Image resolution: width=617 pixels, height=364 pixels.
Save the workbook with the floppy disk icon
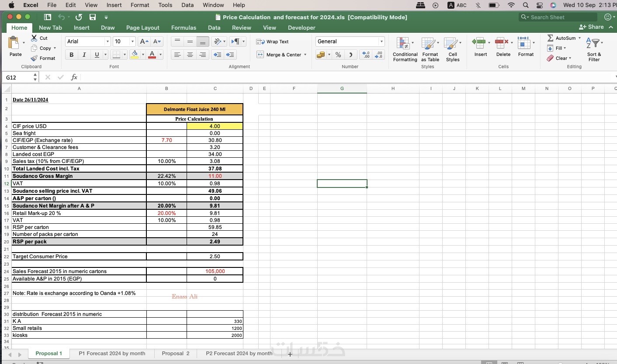[93, 17]
